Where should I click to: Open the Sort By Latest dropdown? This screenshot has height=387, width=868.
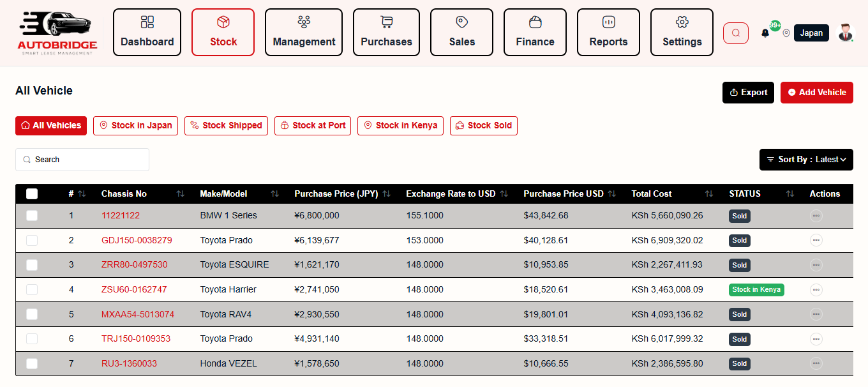[806, 160]
